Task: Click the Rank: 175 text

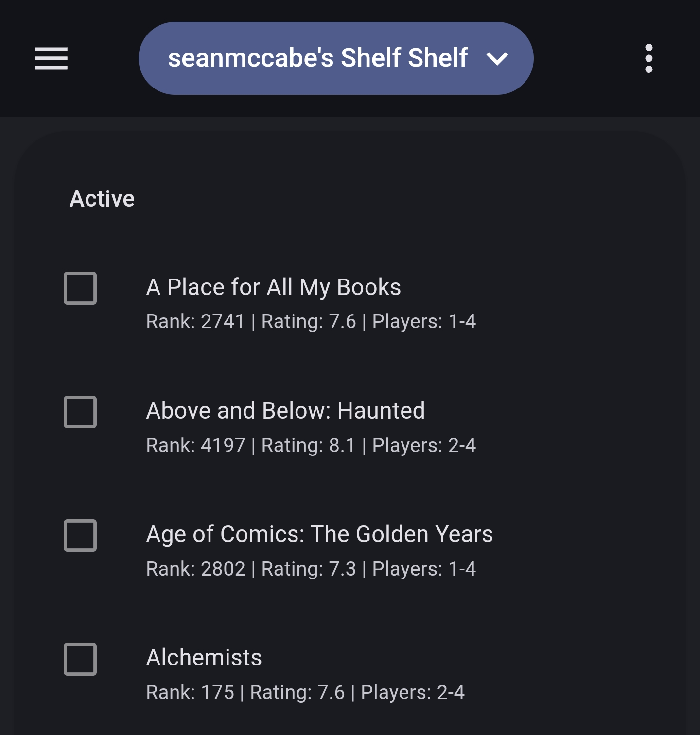Action: (x=190, y=692)
